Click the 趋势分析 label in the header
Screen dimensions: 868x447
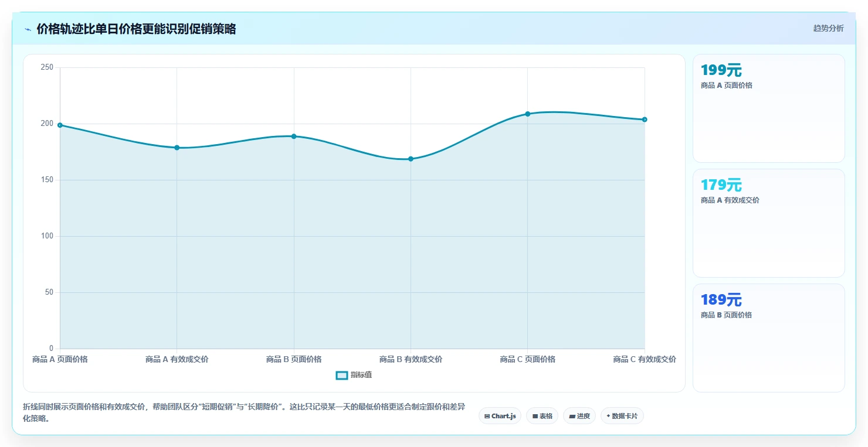pos(828,28)
